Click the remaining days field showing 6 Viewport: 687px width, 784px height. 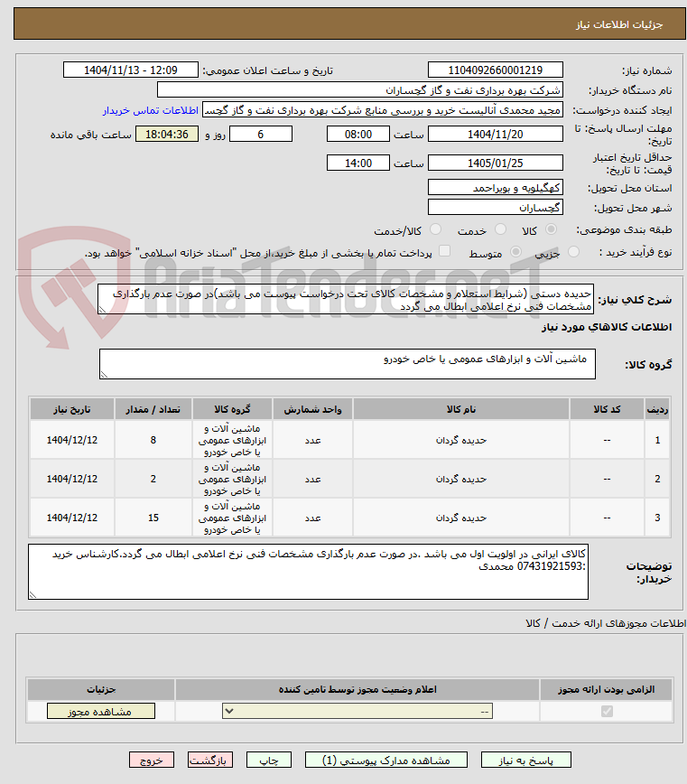260,134
